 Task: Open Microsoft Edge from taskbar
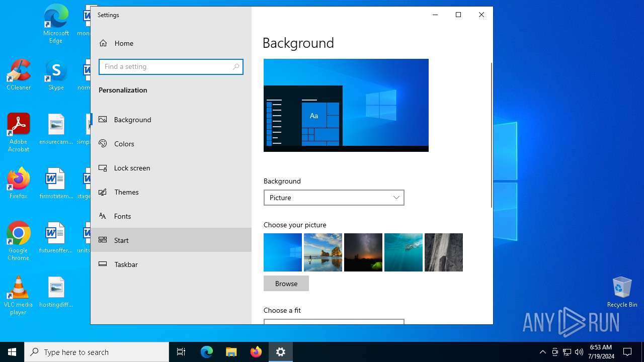point(207,352)
